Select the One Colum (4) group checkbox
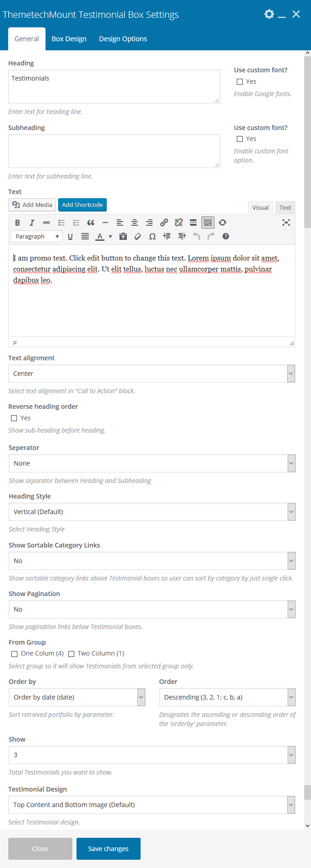Image resolution: width=311 pixels, height=868 pixels. tap(15, 654)
